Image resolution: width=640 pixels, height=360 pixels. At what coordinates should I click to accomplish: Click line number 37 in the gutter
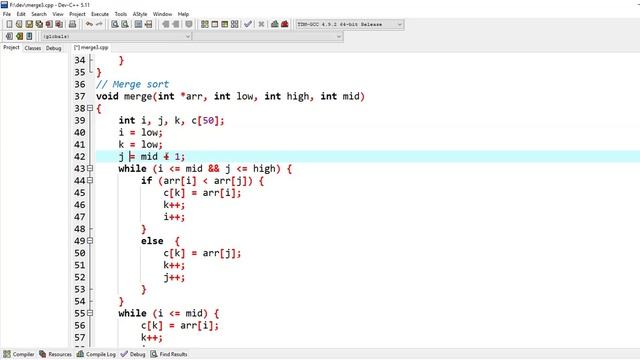(80, 96)
